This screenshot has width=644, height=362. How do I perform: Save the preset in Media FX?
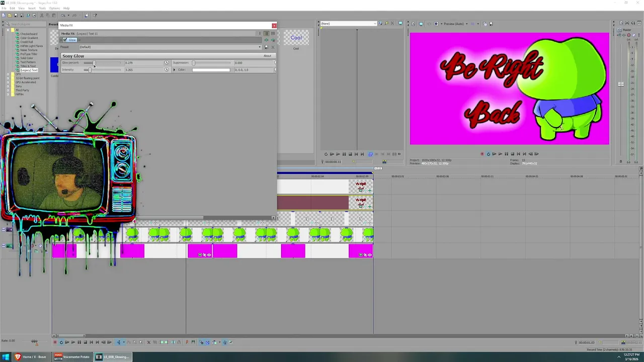click(267, 47)
